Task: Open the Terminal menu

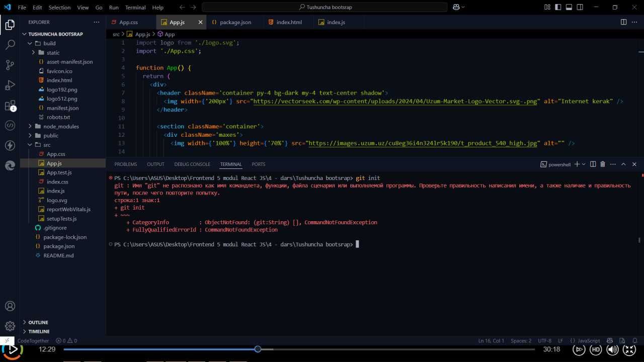Action: pyautogui.click(x=135, y=8)
